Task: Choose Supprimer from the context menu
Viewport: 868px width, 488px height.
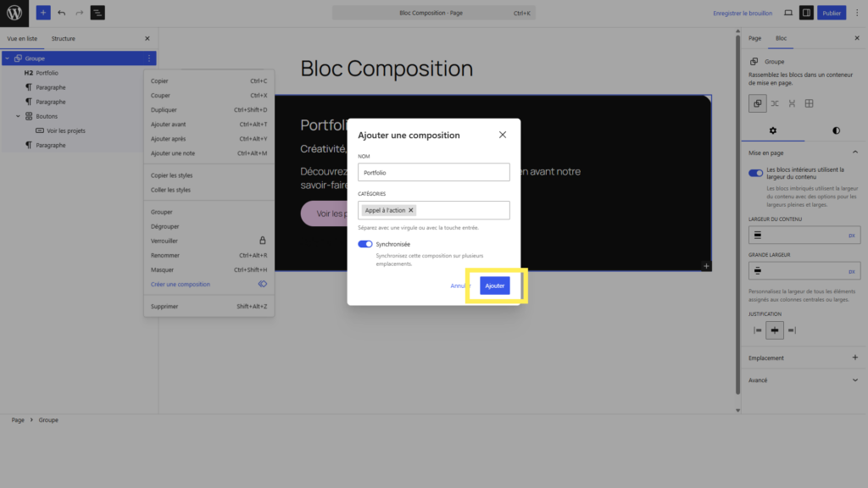Action: pyautogui.click(x=209, y=306)
